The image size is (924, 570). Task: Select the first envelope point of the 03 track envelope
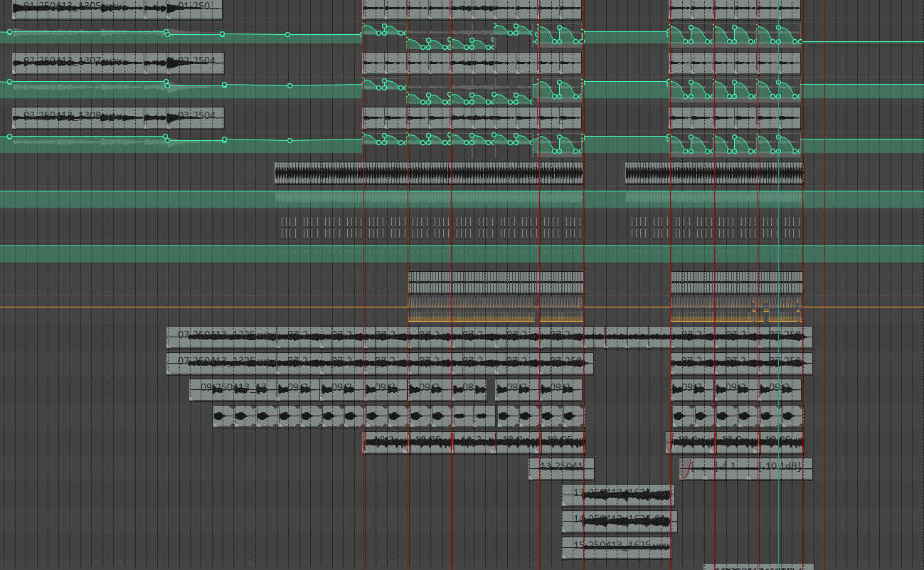click(x=9, y=136)
